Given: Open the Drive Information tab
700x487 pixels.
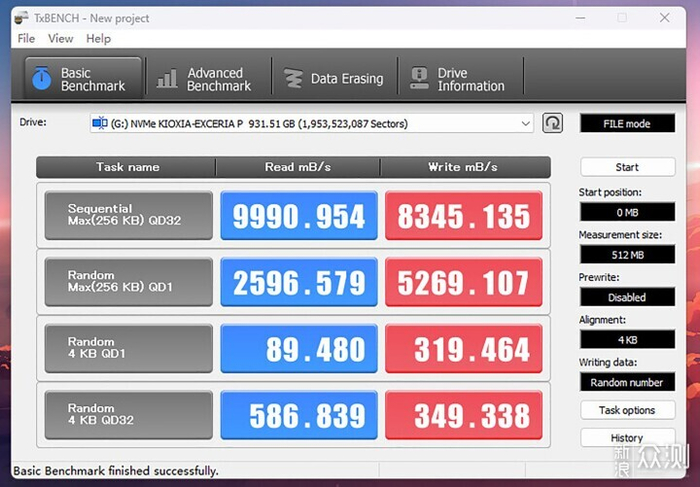Looking at the screenshot, I should point(460,79).
